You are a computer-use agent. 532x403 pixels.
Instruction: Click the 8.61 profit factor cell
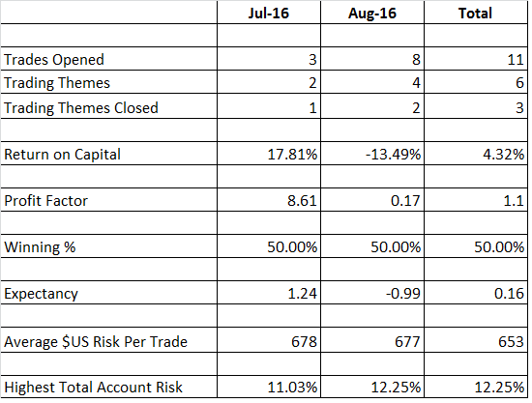269,200
